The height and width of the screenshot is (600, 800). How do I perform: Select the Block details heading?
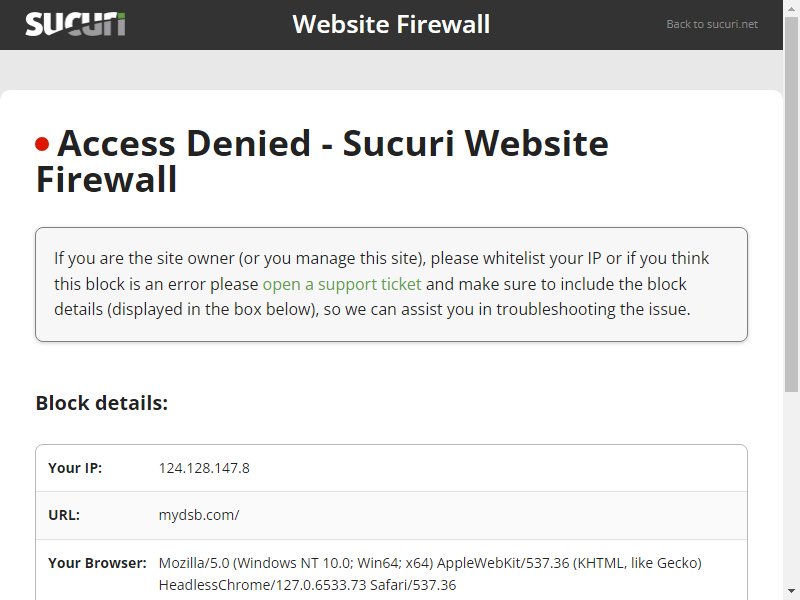[102, 403]
